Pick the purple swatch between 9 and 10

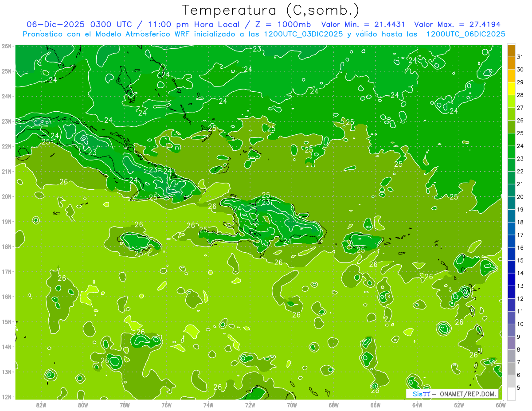(511, 331)
